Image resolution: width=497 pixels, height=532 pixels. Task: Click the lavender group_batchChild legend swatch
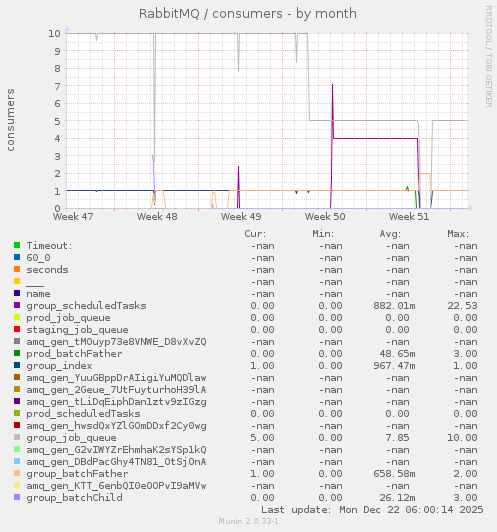pyautogui.click(x=17, y=497)
